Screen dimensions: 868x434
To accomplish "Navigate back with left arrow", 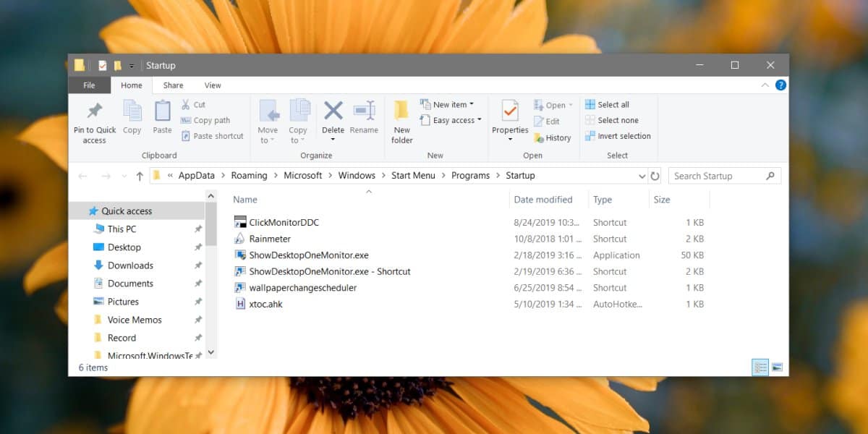I will 82,176.
